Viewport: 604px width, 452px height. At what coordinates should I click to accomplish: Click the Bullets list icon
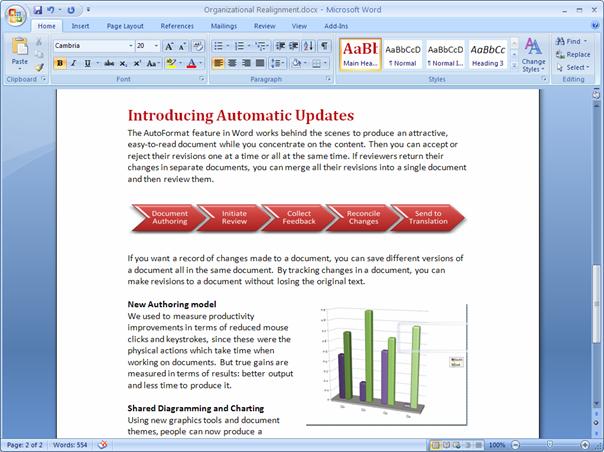219,46
